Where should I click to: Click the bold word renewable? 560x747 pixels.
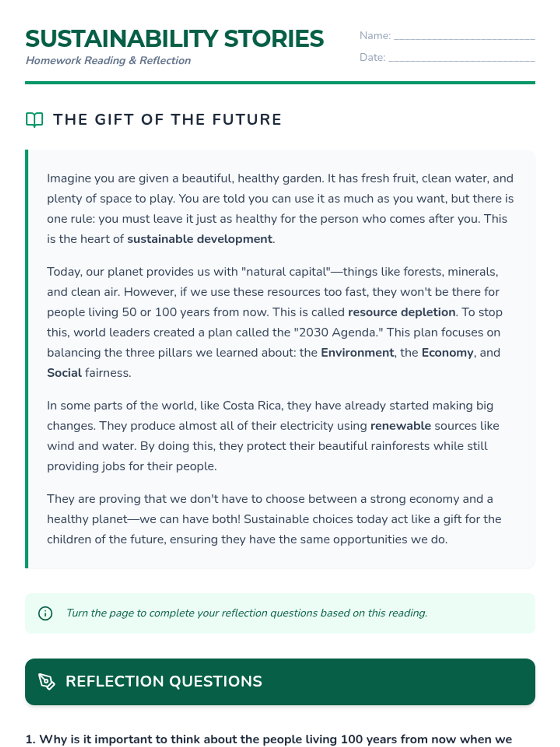coord(401,426)
